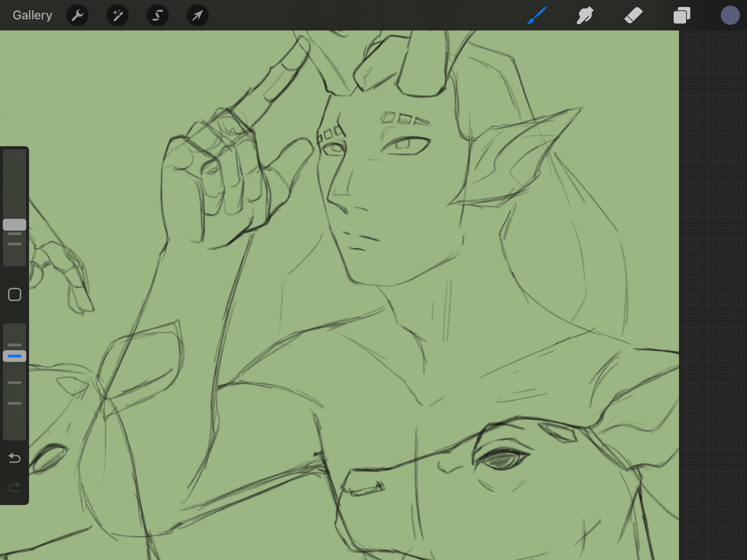Screen dimensions: 747x560
Task: Open the Gallery view
Action: [32, 15]
